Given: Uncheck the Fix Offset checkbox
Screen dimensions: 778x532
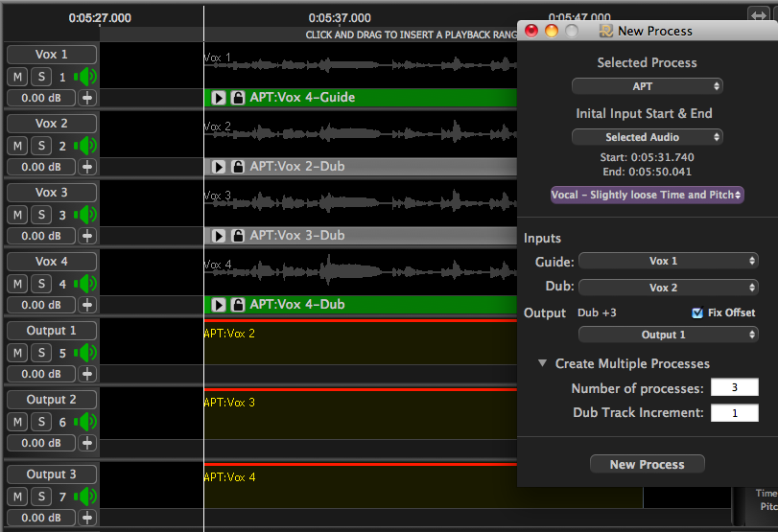Looking at the screenshot, I should tap(697, 312).
